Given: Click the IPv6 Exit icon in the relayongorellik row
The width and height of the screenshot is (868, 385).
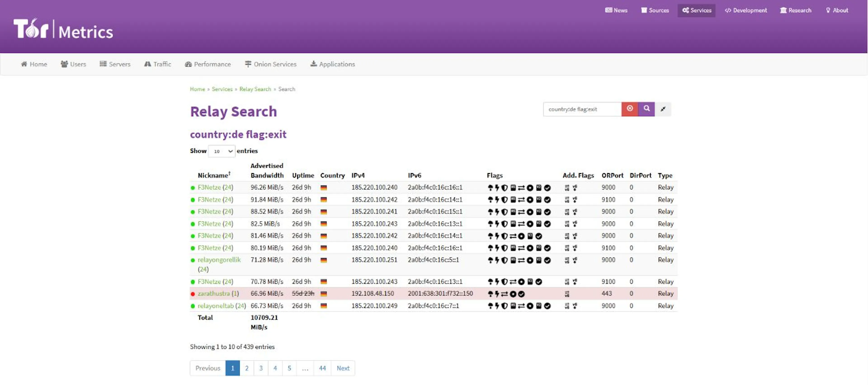Looking at the screenshot, I should [x=575, y=260].
